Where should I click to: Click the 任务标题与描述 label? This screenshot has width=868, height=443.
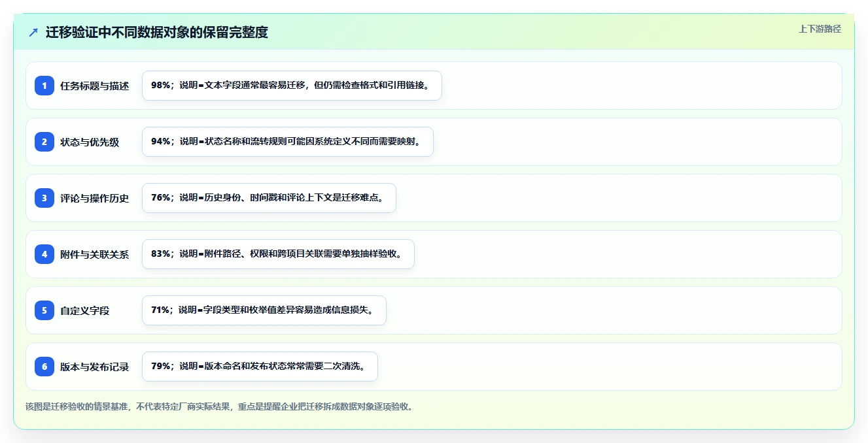coord(95,86)
